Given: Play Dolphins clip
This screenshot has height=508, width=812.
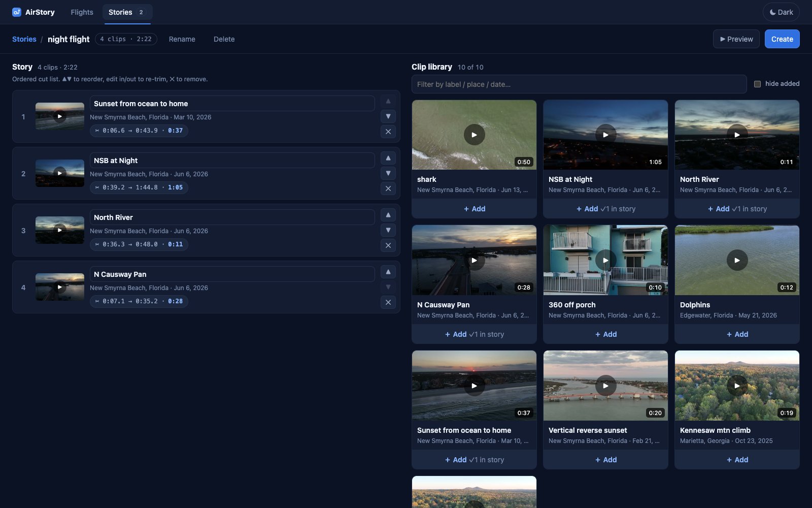Looking at the screenshot, I should click(x=737, y=260).
